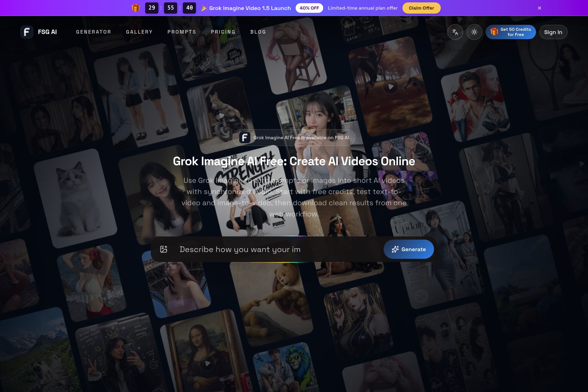Click the FSG AI logo icon in navbar
This screenshot has width=588, height=392.
click(27, 32)
